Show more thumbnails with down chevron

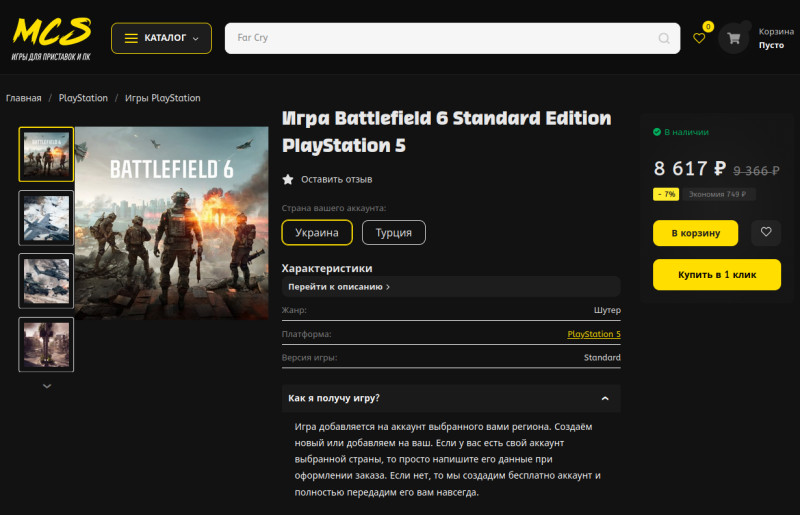tap(47, 386)
